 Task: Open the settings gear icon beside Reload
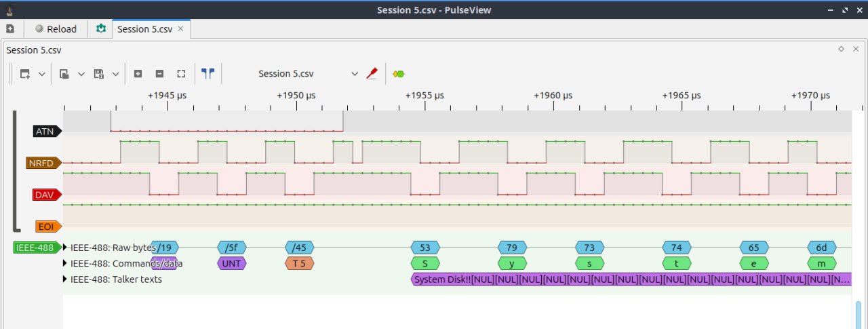101,29
